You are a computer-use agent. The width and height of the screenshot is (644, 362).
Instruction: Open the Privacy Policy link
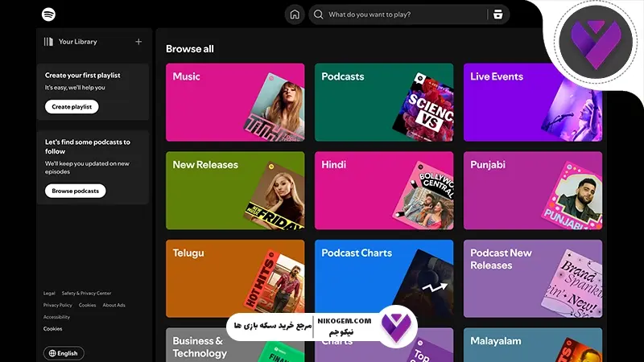coord(57,305)
